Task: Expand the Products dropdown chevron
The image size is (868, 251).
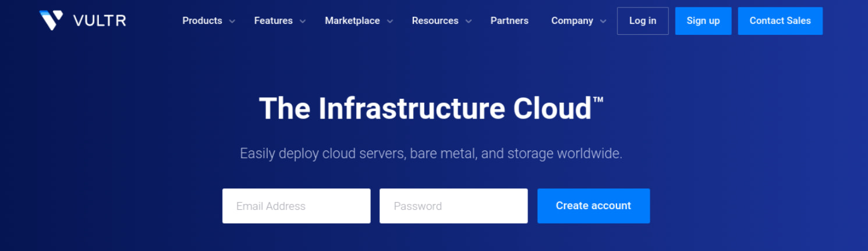Action: (x=232, y=21)
